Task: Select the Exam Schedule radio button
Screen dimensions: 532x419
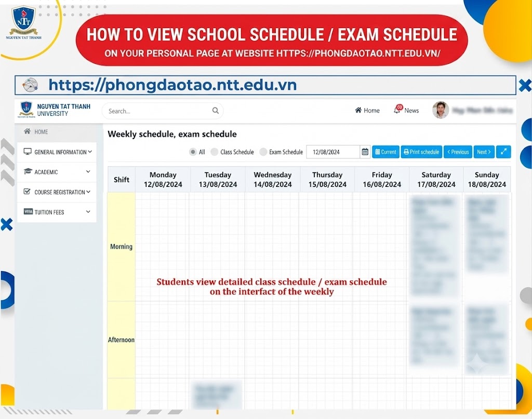Action: click(263, 152)
